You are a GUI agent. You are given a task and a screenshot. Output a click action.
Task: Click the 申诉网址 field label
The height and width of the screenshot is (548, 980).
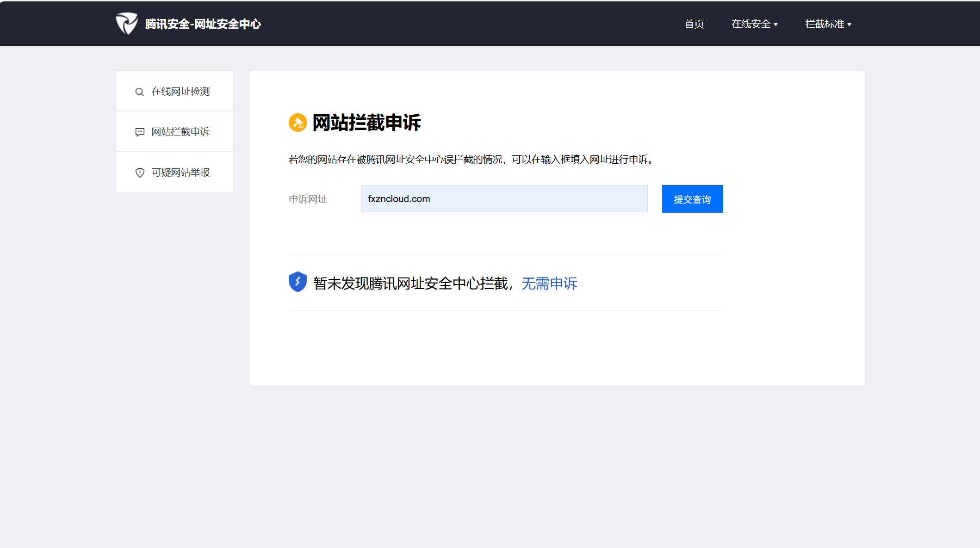click(308, 199)
